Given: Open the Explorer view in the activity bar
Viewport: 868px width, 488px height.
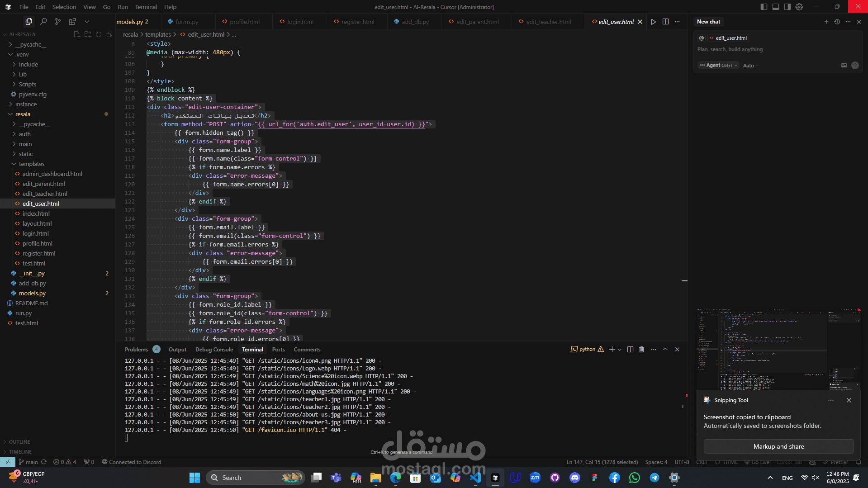Looking at the screenshot, I should 29,21.
